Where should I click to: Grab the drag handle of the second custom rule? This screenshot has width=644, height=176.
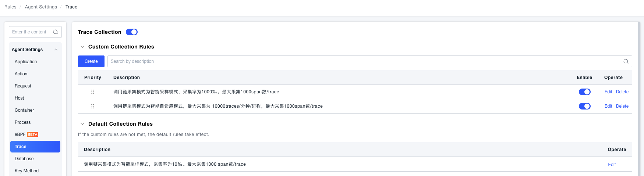[93, 106]
